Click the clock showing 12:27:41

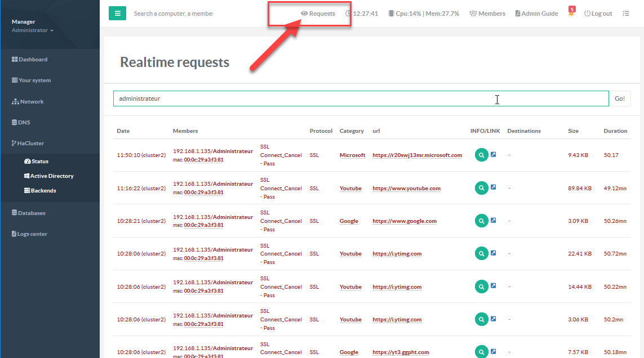point(361,14)
